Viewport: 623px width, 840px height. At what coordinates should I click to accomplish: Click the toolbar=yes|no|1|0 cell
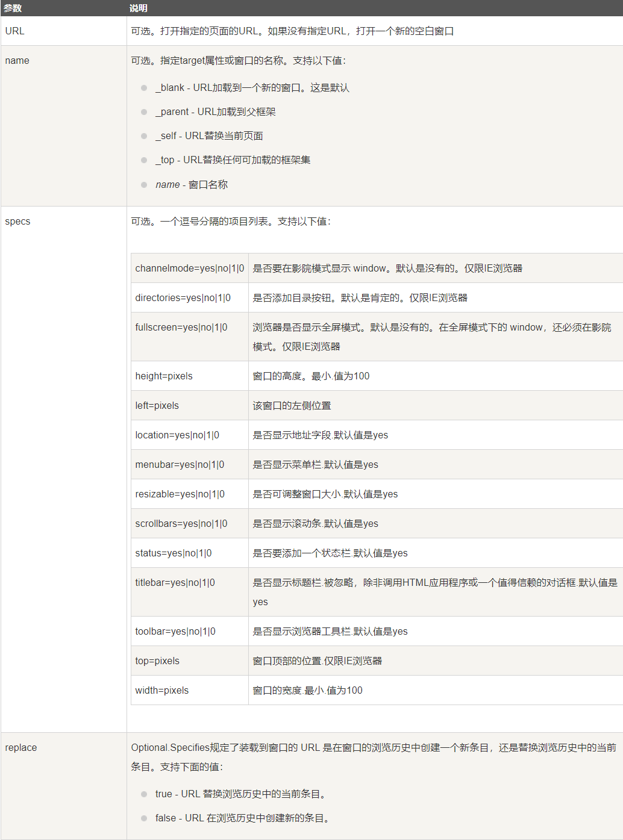point(175,631)
